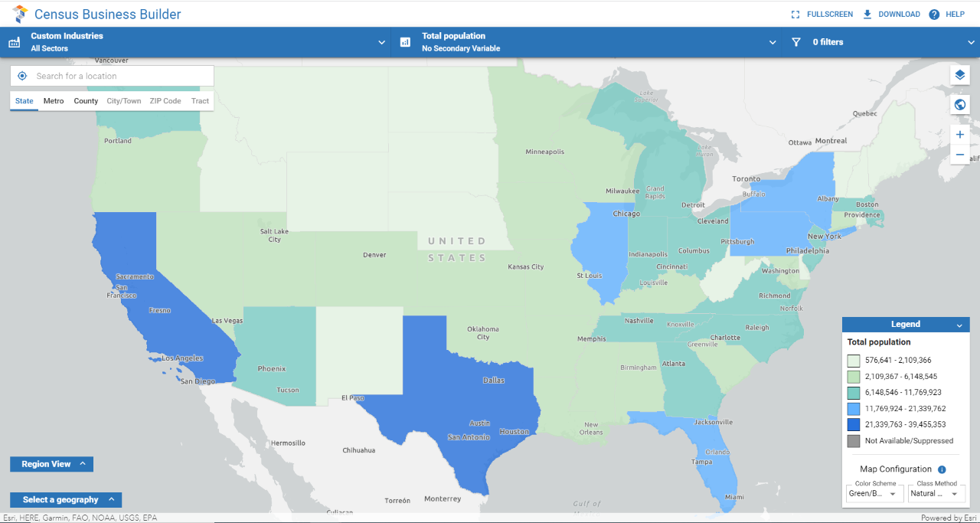Screen dimensions: 980x523
Task: Open the Class Method dropdown
Action: [936, 493]
